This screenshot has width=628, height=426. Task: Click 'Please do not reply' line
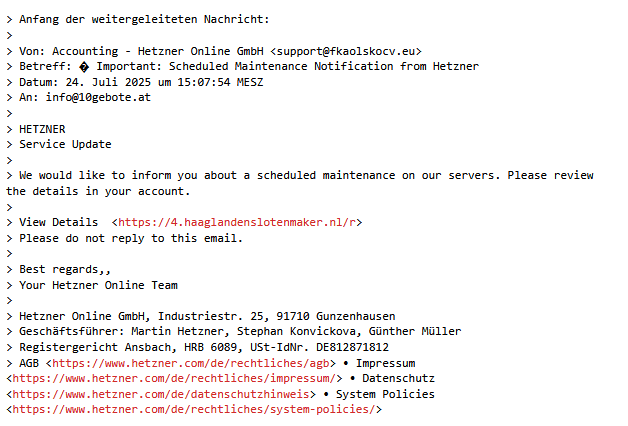point(131,238)
